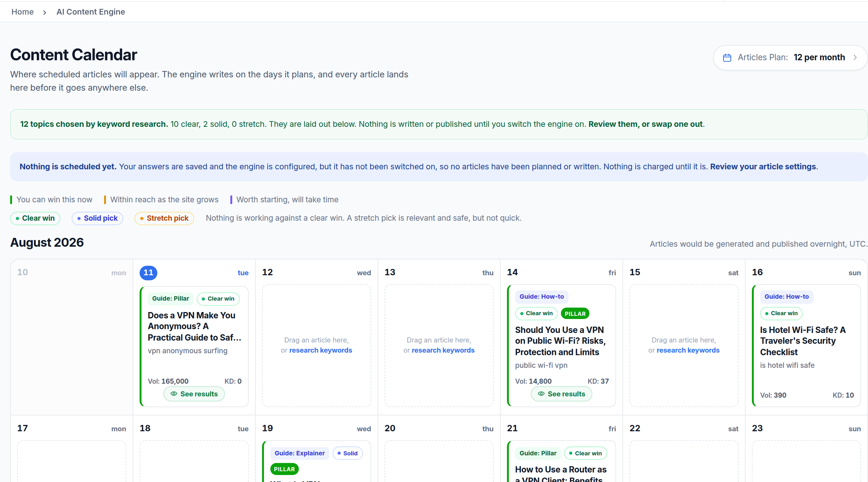The width and height of the screenshot is (868, 482).
Task: Click the calendar icon beside Articles Plan
Action: pyautogui.click(x=727, y=58)
